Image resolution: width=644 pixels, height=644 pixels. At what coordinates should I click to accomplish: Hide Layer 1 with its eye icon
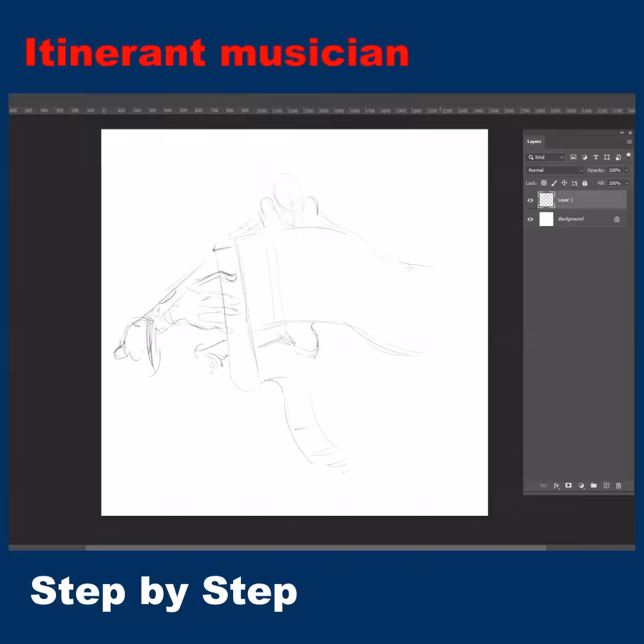(530, 200)
